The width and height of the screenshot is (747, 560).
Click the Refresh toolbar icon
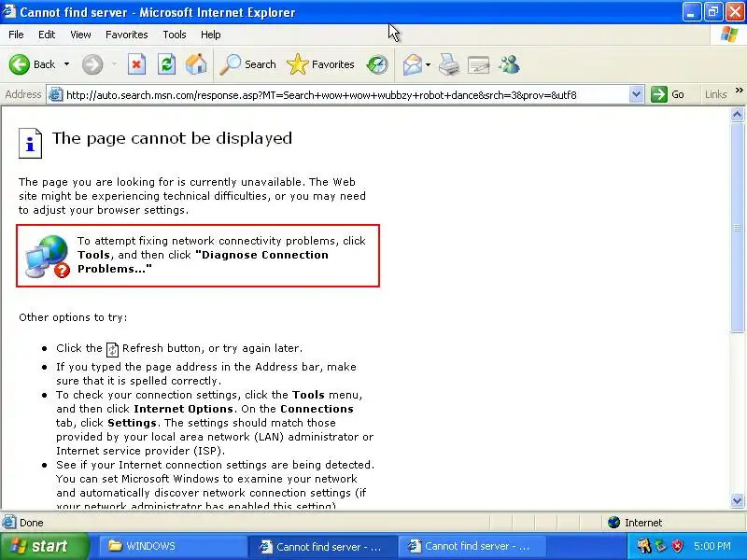166,64
